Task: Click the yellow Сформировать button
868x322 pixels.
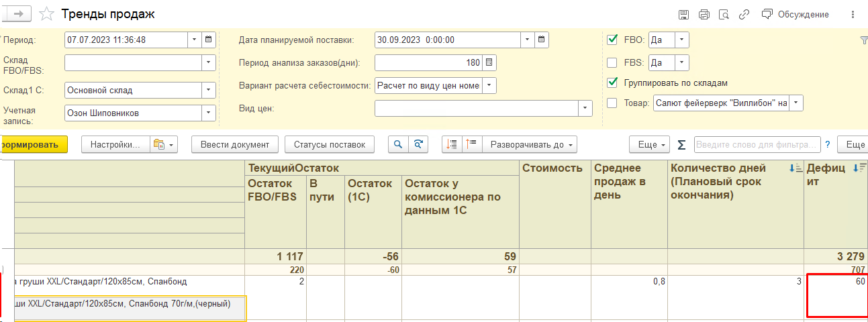Action: (33, 144)
